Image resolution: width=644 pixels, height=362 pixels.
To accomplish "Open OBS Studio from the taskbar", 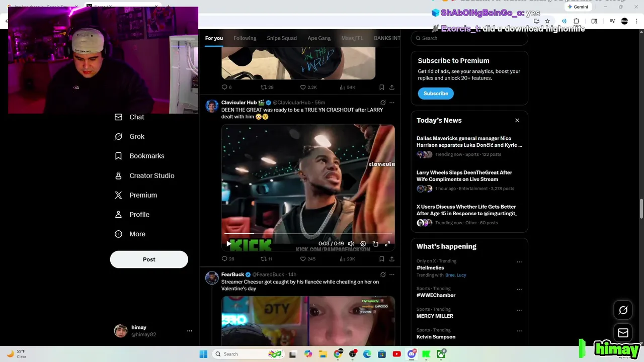I will click(353, 354).
